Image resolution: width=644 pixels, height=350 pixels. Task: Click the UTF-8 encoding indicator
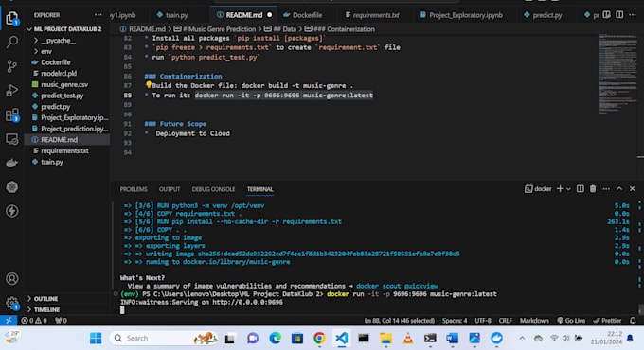pos(483,321)
